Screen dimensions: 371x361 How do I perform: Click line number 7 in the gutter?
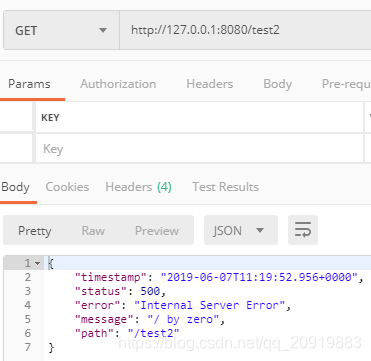pyautogui.click(x=28, y=347)
